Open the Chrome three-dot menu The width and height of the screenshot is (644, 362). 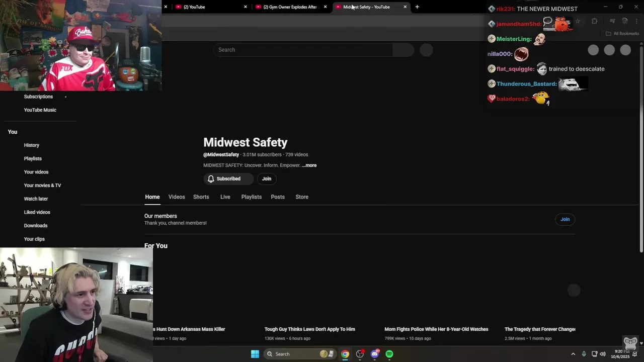(637, 21)
